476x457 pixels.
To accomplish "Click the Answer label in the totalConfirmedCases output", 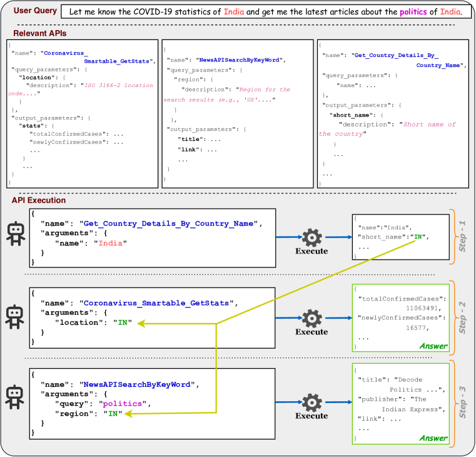I will pyautogui.click(x=433, y=346).
